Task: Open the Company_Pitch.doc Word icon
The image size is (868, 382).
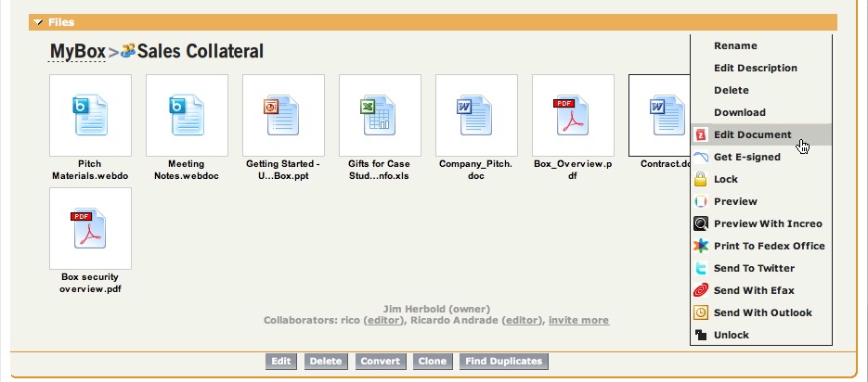Action: pyautogui.click(x=476, y=116)
